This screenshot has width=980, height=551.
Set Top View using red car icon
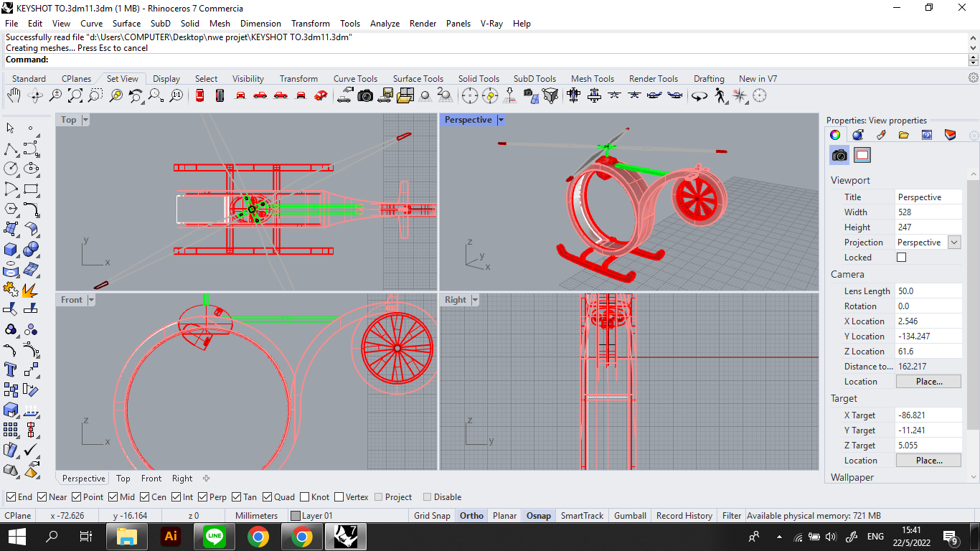(x=199, y=95)
